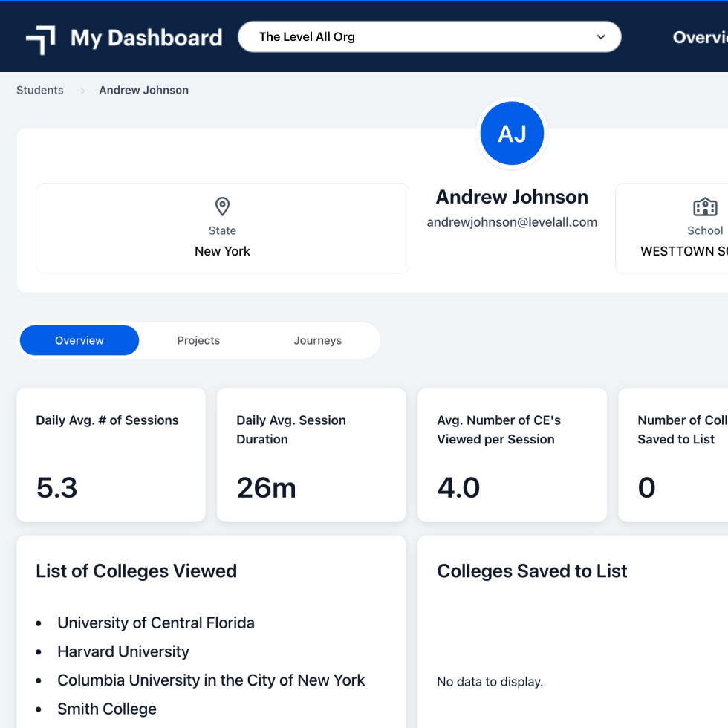Click List of Colleges Viewed heading
The height and width of the screenshot is (728, 728).
(x=137, y=571)
